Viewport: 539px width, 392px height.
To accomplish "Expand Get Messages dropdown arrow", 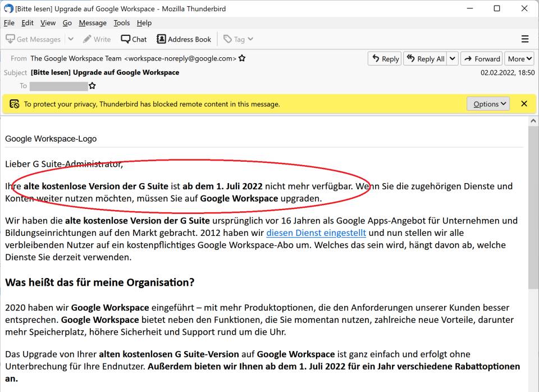I will pos(71,39).
